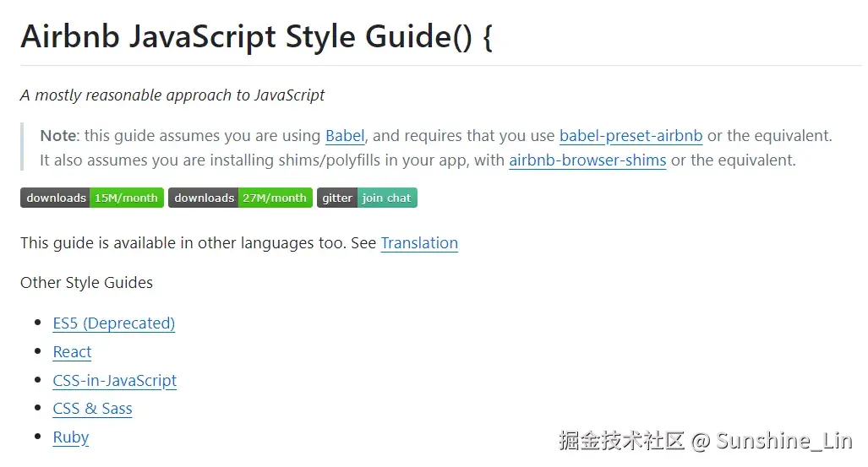868x467 pixels.
Task: Open the CSS & Sass guide link
Action: (x=92, y=409)
